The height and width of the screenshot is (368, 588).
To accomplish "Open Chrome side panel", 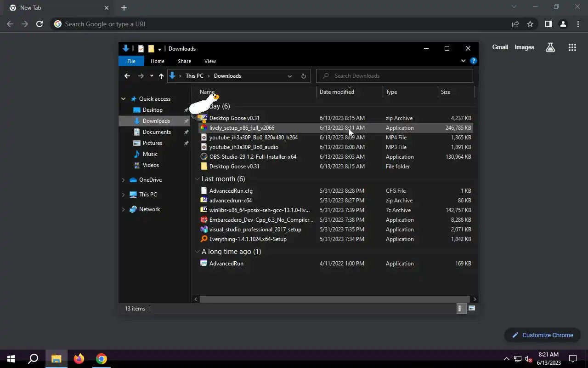I will [548, 24].
